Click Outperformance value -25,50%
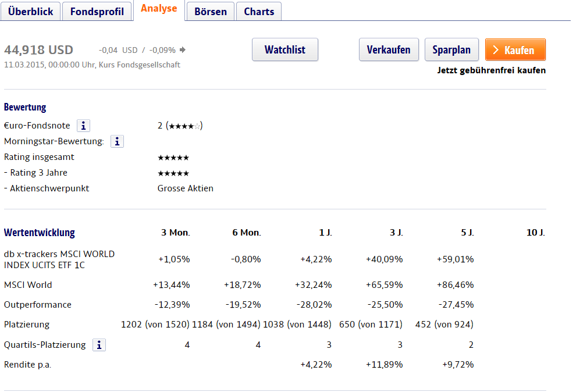 pos(385,305)
